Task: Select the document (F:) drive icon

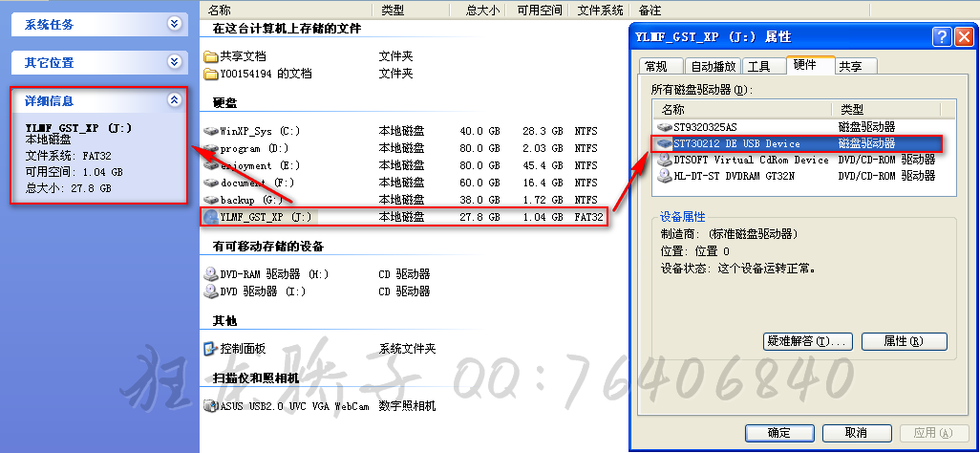Action: 211,183
